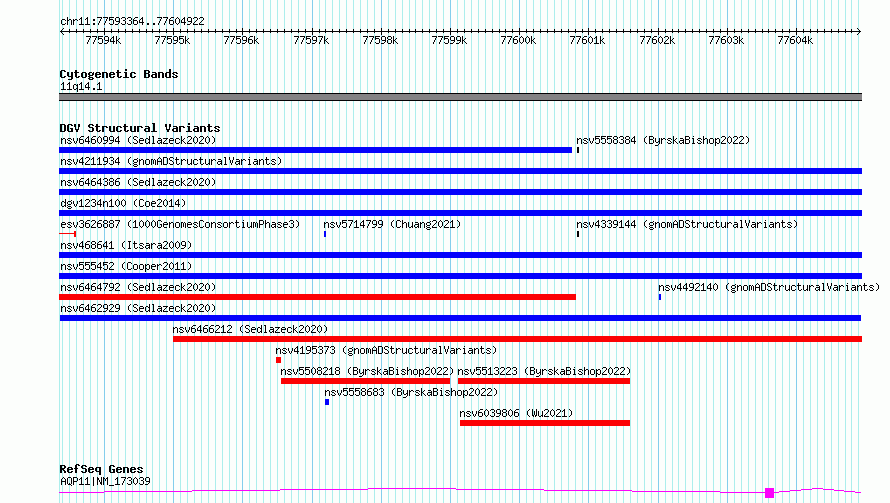Click nsv6466212 (Sedlazeck2020) variant label

[x=250, y=329]
